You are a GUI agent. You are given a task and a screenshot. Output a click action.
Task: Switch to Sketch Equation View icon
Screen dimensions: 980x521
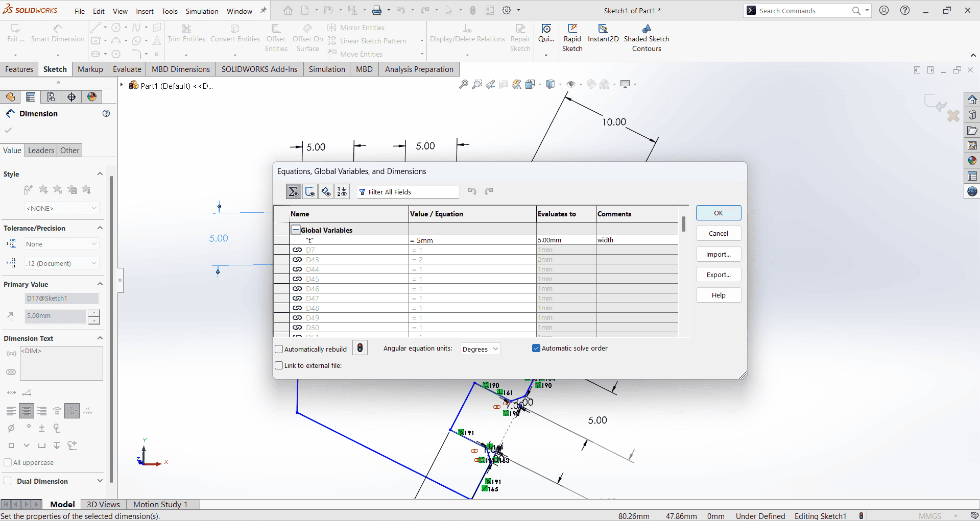(310, 191)
